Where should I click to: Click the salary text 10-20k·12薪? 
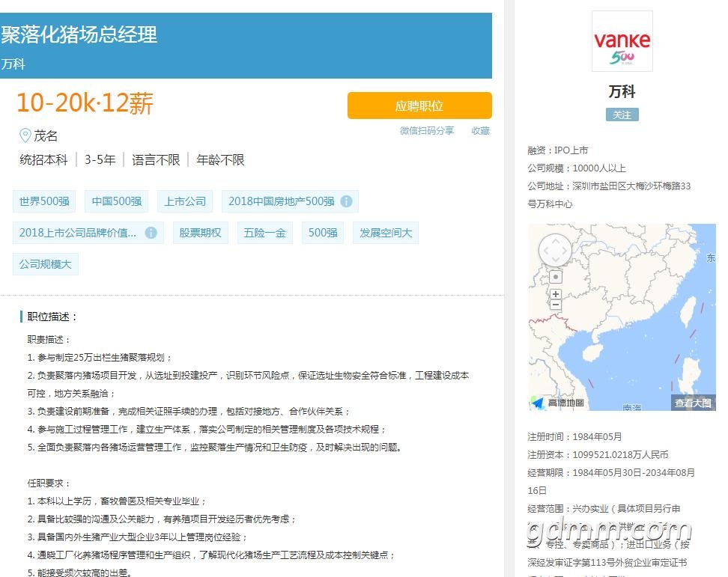[85, 103]
